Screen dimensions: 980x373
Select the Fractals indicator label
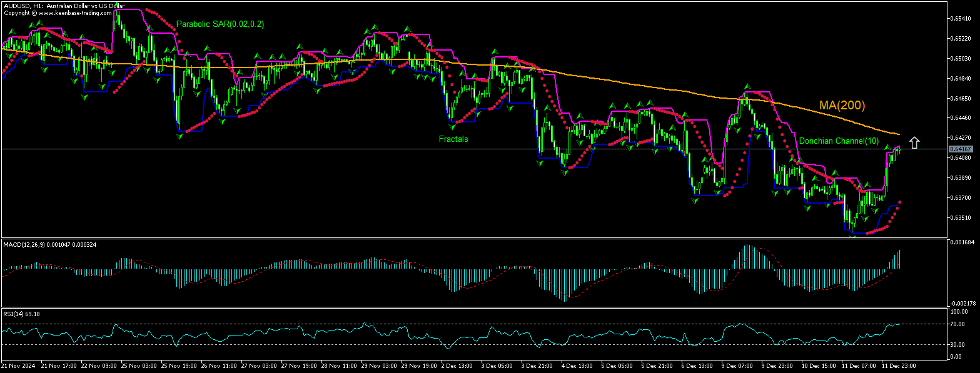[453, 139]
